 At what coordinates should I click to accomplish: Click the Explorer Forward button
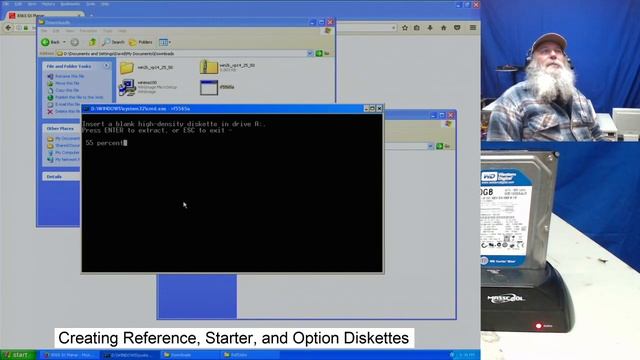[75, 42]
